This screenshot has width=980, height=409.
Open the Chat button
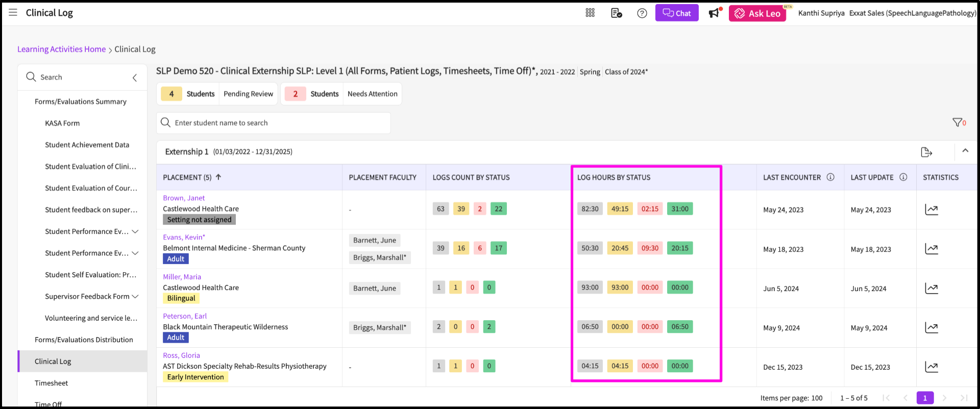[x=676, y=13]
